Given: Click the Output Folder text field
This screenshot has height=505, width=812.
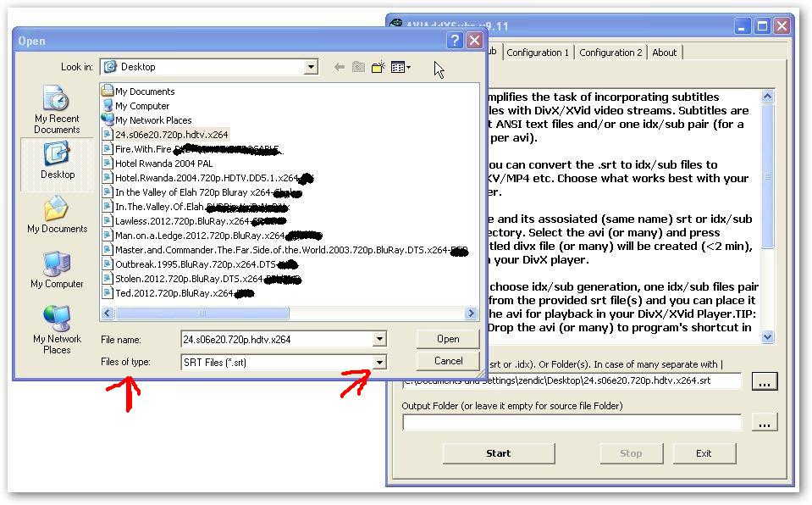Looking at the screenshot, I should (572, 422).
